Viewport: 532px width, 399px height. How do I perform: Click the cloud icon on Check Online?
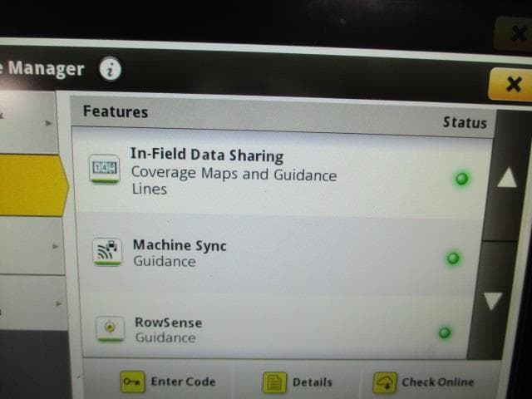pyautogui.click(x=384, y=382)
